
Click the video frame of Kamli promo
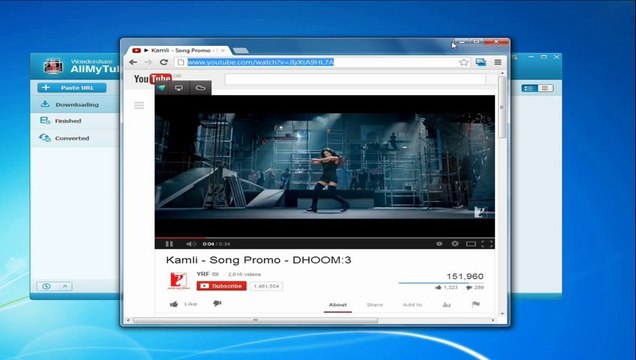[x=325, y=166]
